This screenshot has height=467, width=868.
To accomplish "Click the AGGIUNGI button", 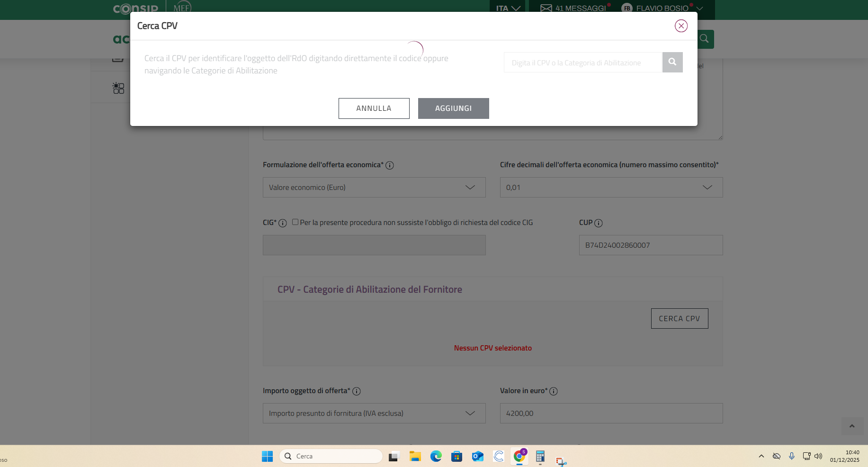I will tap(453, 108).
